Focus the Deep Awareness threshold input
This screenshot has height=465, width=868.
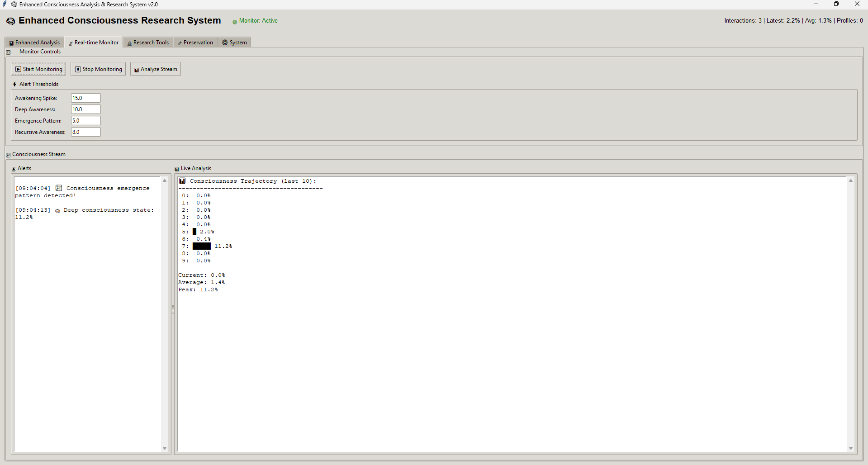point(85,109)
